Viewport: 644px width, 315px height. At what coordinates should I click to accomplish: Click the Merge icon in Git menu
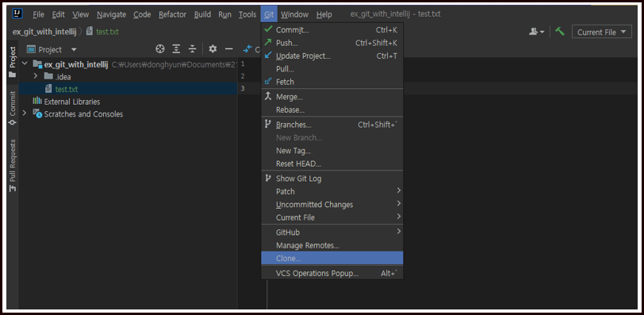click(268, 97)
